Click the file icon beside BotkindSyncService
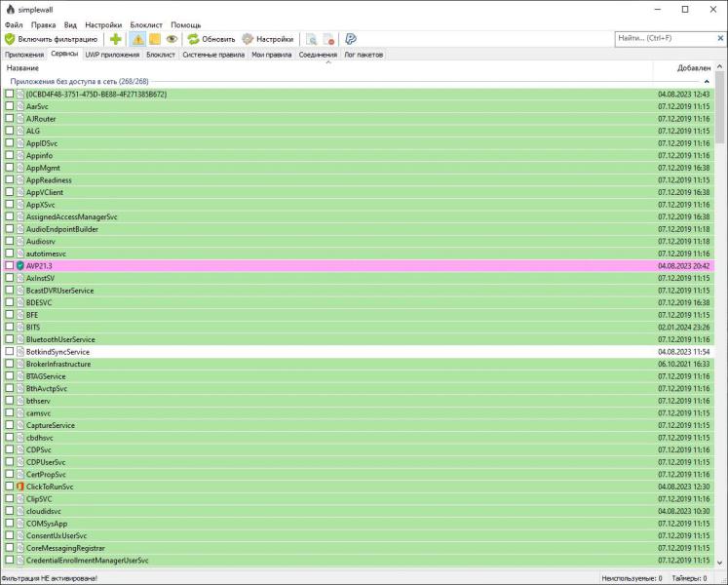 pyautogui.click(x=20, y=352)
